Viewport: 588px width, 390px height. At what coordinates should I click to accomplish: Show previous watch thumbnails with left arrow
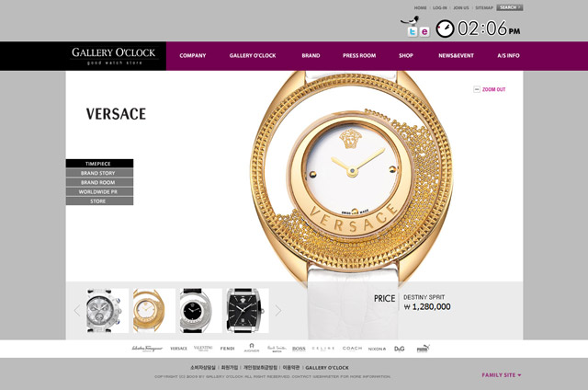click(x=77, y=310)
